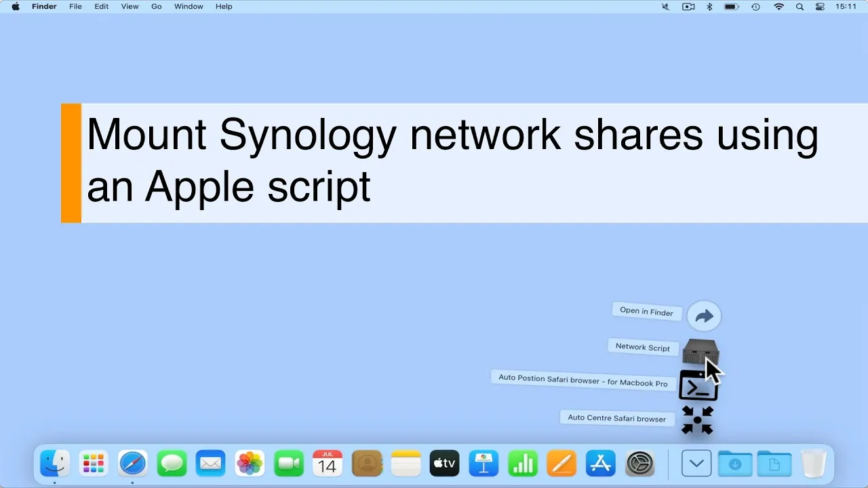Open the Window menu
The height and width of the screenshot is (488, 868).
189,7
